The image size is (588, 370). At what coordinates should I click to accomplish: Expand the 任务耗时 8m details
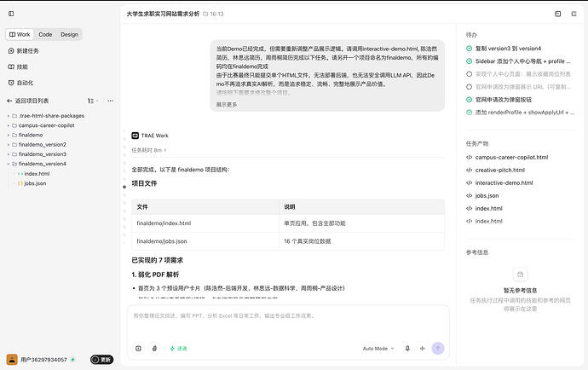(148, 150)
